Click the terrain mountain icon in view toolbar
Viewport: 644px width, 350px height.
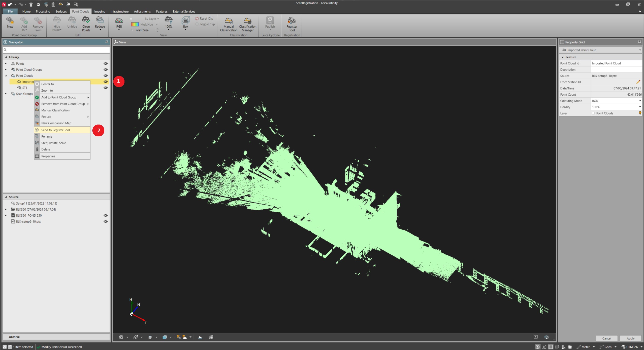(200, 337)
